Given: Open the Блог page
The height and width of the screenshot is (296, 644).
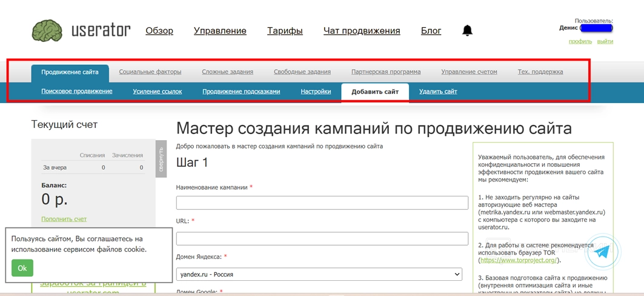Looking at the screenshot, I should pyautogui.click(x=431, y=31).
